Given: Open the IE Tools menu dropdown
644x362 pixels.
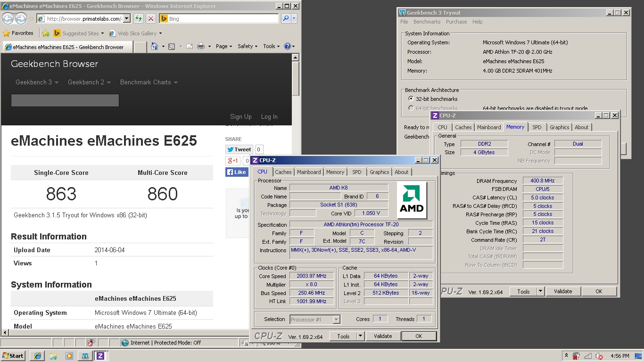Looking at the screenshot, I should click(271, 46).
